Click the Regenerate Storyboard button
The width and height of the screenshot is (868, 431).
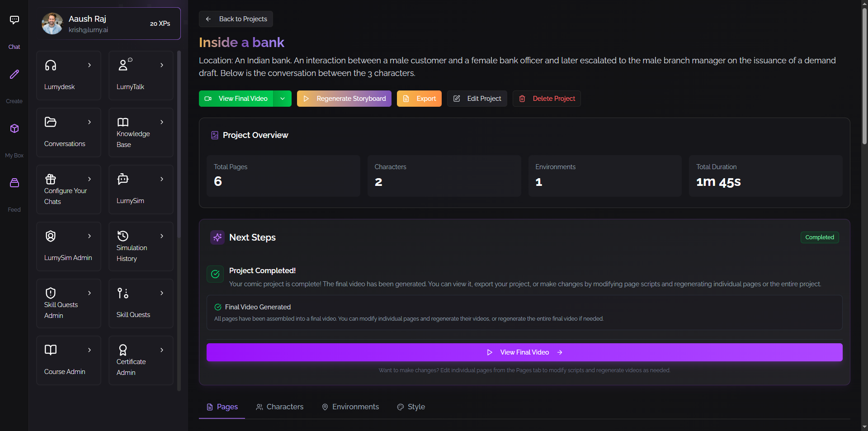(x=344, y=99)
